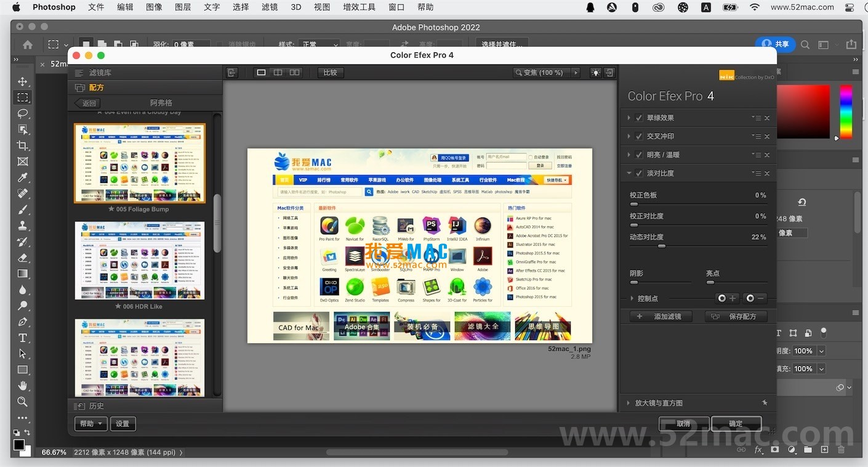This screenshot has height=467, width=868.
Task: Select the Spot Healing Brush tool
Action: [23, 193]
